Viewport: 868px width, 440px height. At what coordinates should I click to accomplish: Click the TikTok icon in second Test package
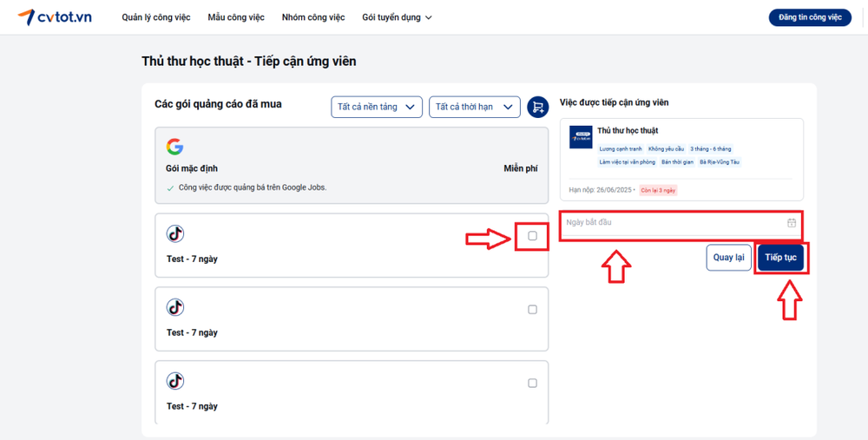175,307
